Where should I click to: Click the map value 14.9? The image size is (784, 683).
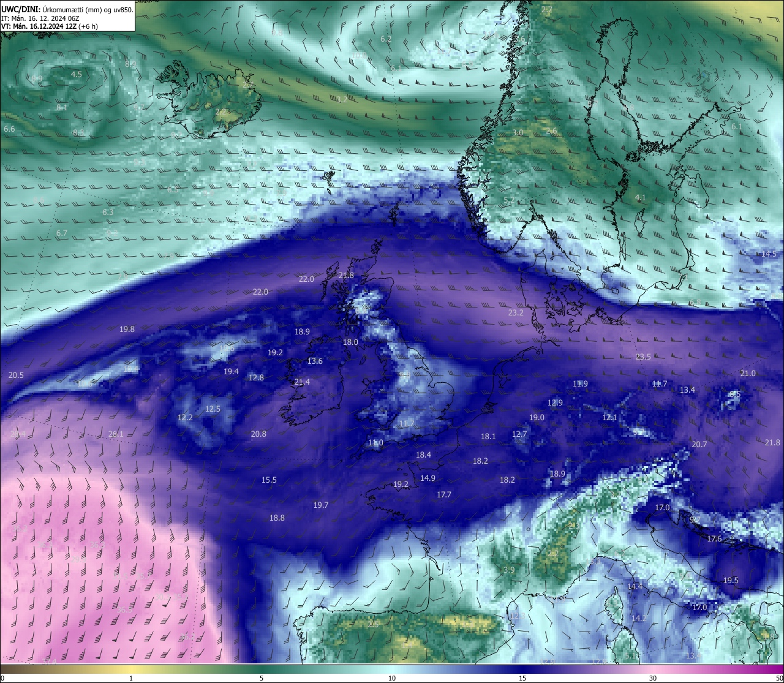point(428,478)
